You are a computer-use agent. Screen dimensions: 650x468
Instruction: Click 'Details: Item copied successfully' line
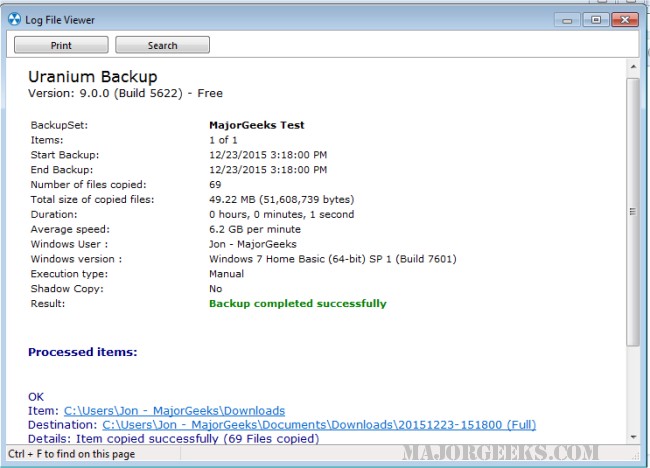(x=174, y=439)
